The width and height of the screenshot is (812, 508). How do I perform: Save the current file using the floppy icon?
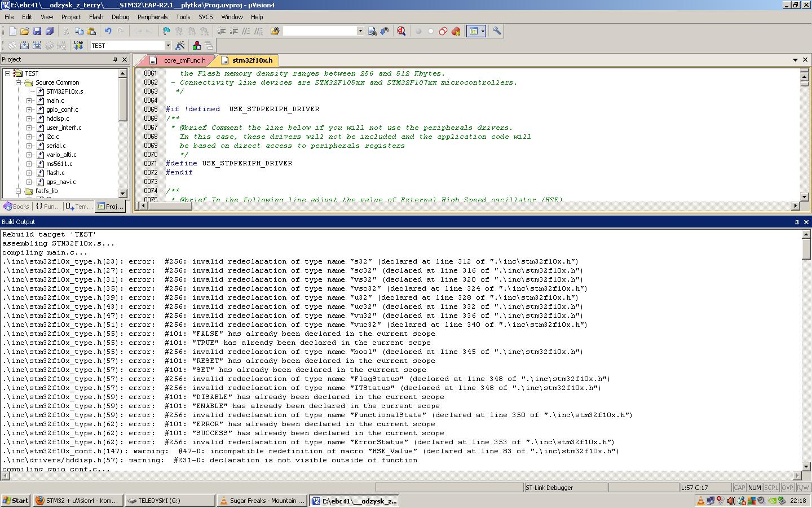[37, 31]
